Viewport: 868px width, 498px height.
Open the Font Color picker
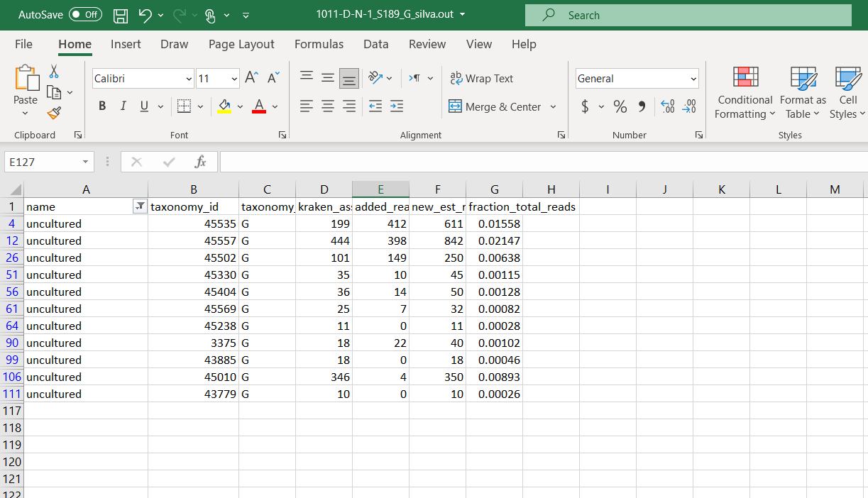click(275, 106)
